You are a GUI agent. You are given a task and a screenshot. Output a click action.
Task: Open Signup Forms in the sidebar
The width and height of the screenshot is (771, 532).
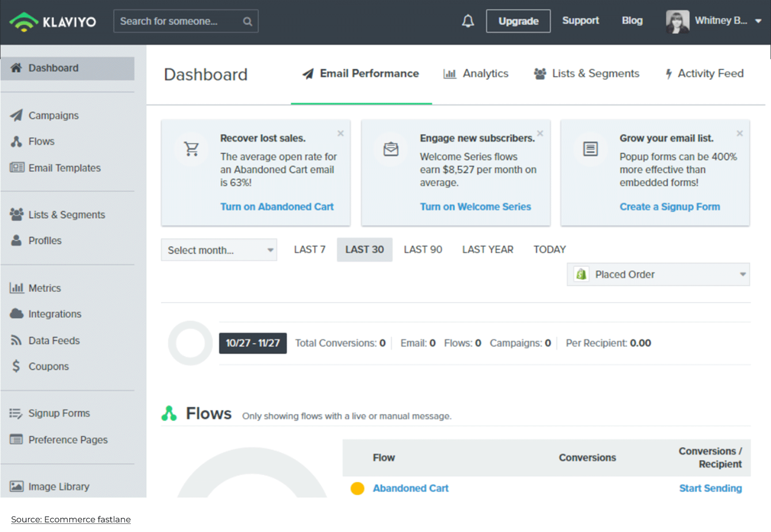click(59, 413)
